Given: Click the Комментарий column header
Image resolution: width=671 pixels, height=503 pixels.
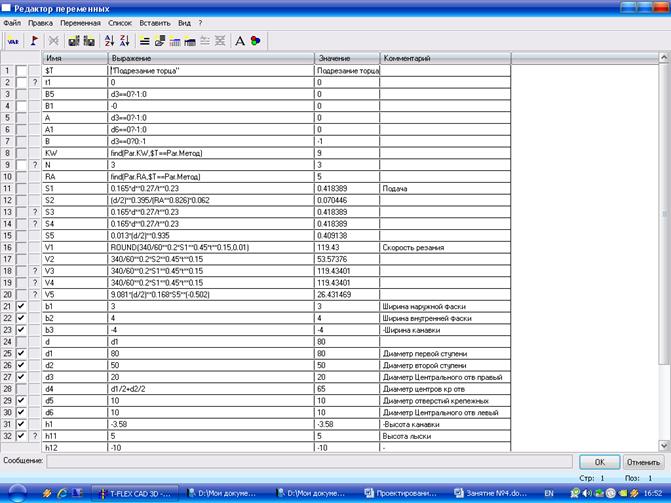Looking at the screenshot, I should click(445, 58).
